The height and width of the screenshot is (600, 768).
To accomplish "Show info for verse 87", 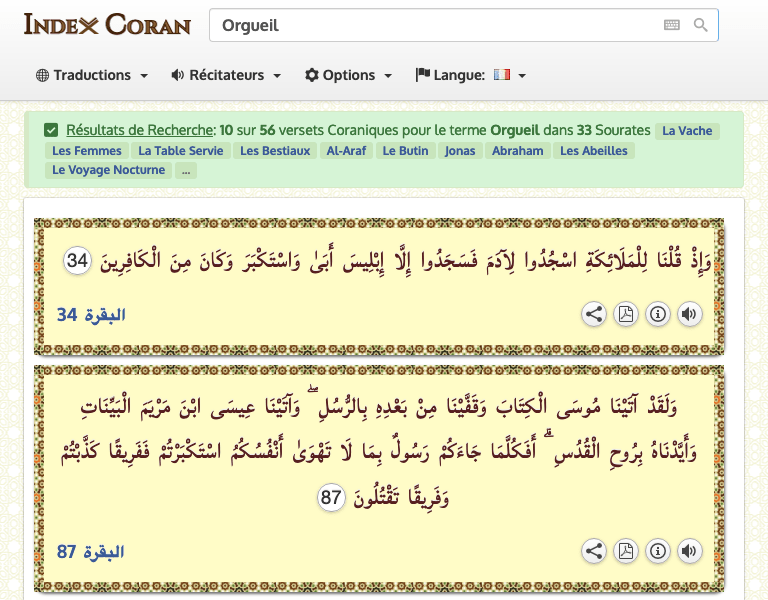I will [x=657, y=551].
